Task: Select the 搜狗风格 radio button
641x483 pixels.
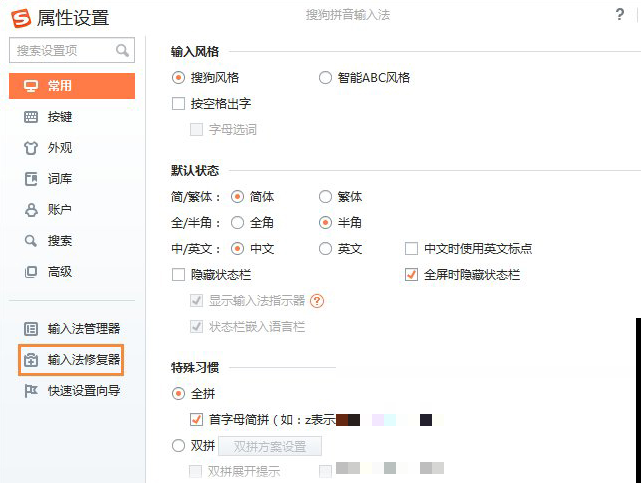Action: coord(178,78)
